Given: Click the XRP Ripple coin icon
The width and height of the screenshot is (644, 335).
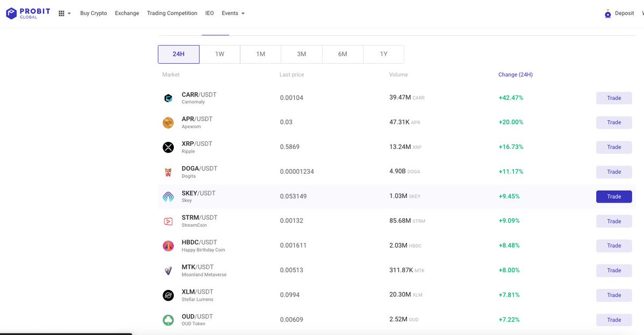Looking at the screenshot, I should coord(168,147).
